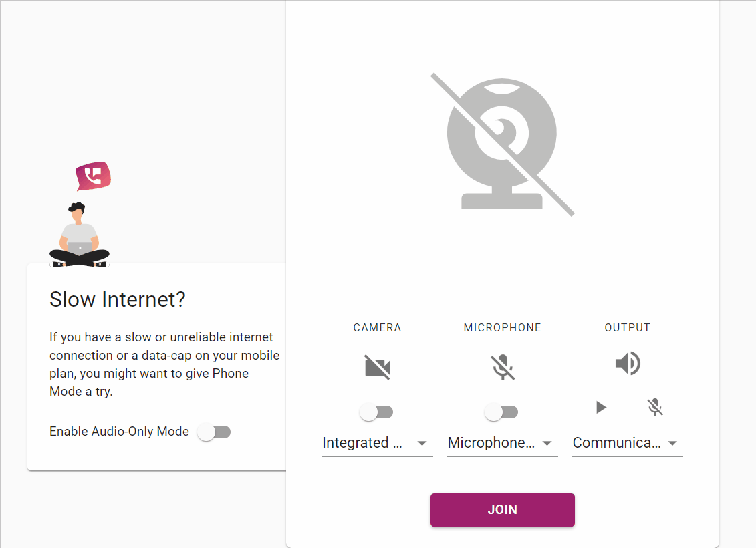Open the output device dropdown
This screenshot has height=548, width=756.
point(672,443)
